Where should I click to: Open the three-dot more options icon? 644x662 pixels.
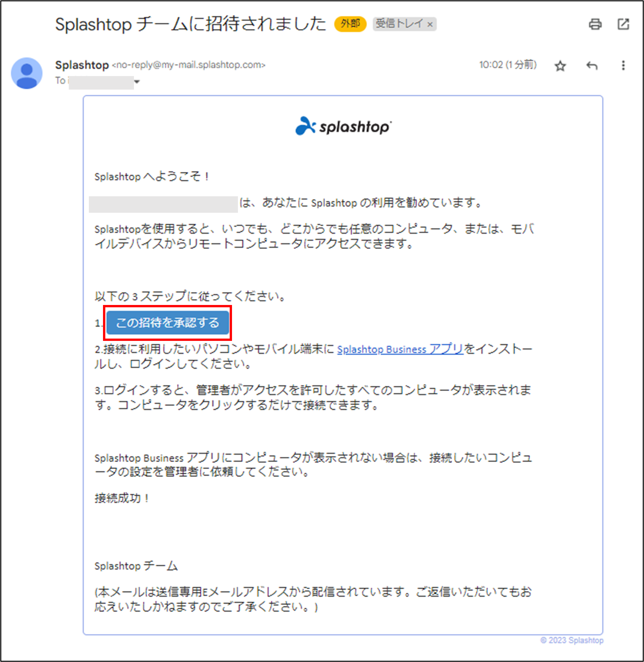623,66
